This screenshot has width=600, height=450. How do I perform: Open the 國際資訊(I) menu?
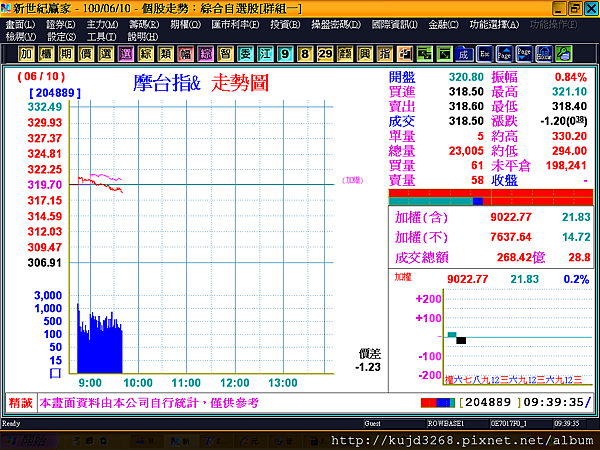point(395,24)
